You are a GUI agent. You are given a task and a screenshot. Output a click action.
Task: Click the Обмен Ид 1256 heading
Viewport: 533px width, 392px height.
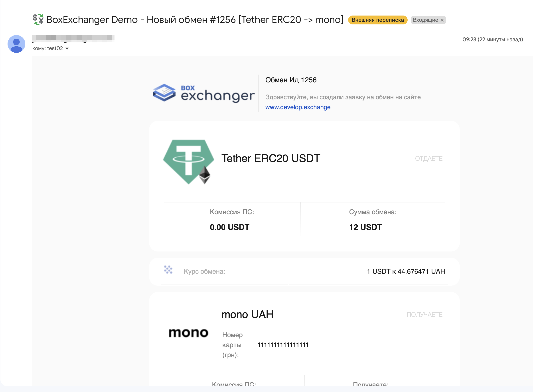(291, 80)
